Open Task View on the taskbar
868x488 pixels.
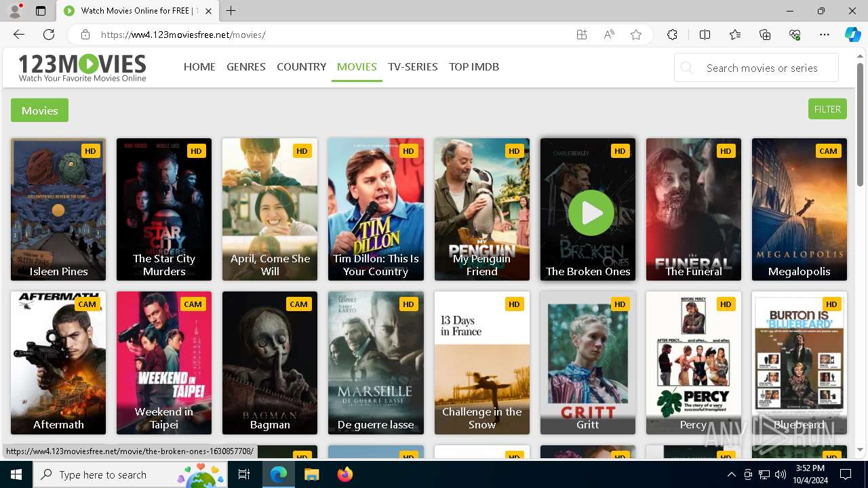point(244,474)
